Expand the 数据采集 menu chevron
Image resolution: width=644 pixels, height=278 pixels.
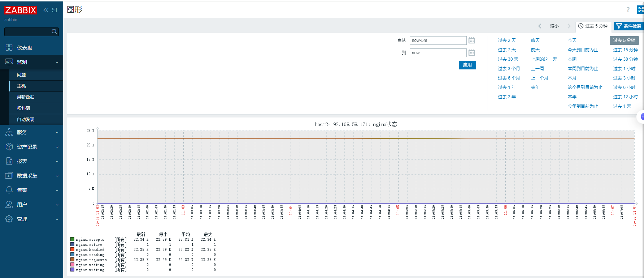(x=57, y=176)
